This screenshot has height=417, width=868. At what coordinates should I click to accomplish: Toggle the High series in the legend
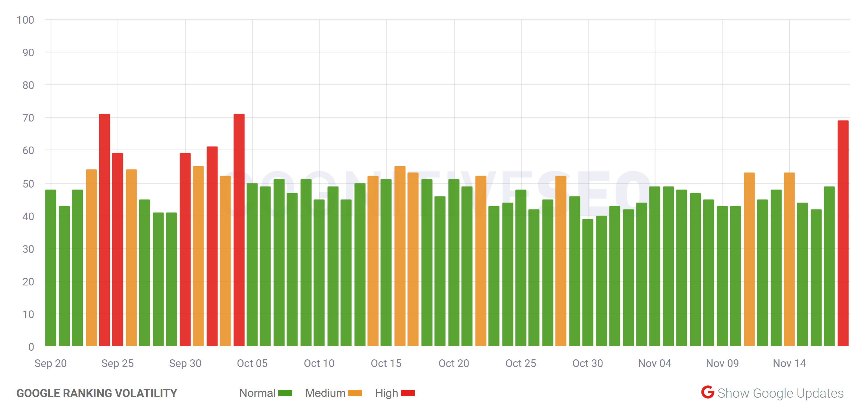point(398,393)
